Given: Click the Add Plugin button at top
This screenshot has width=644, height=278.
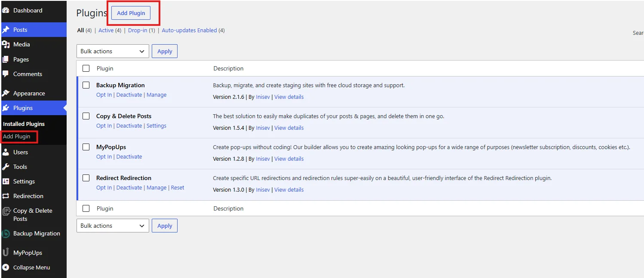Looking at the screenshot, I should click(x=131, y=13).
